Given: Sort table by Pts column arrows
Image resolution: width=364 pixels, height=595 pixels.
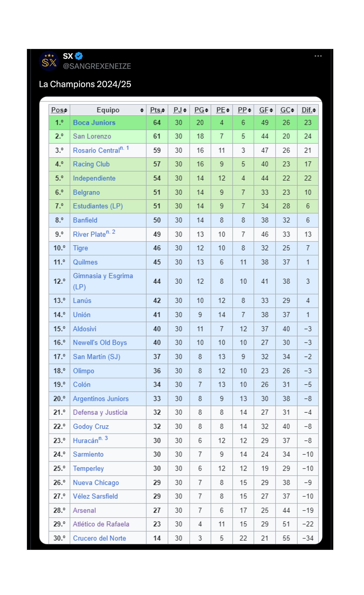Looking at the screenshot, I should pyautogui.click(x=163, y=110).
